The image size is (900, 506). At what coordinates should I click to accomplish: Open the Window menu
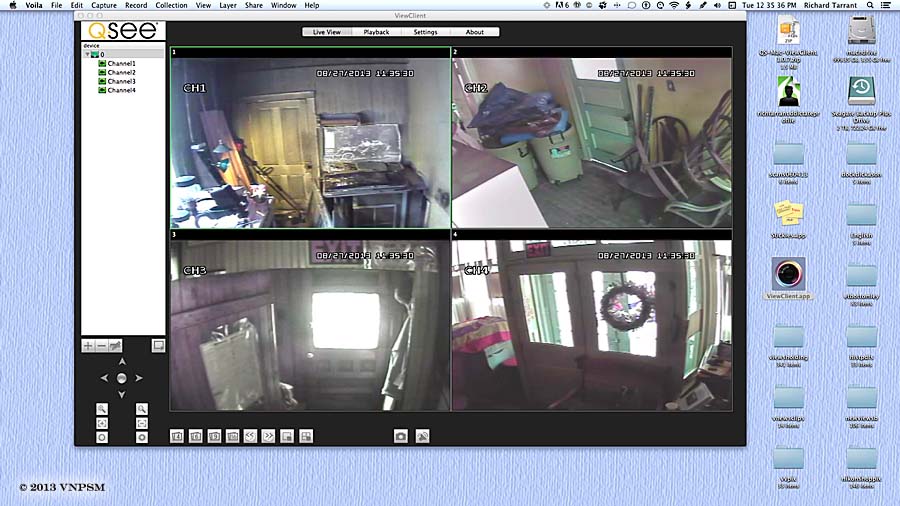point(284,5)
